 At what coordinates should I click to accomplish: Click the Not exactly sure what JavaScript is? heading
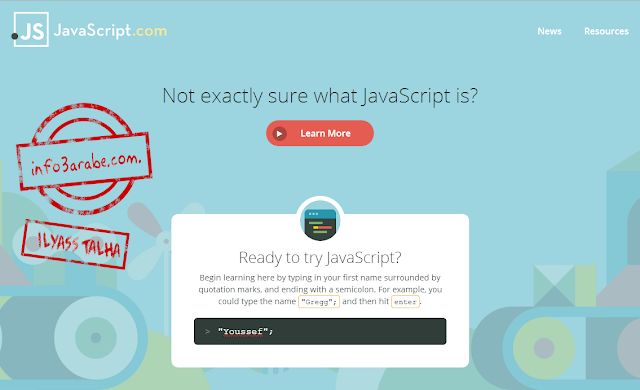pos(320,96)
